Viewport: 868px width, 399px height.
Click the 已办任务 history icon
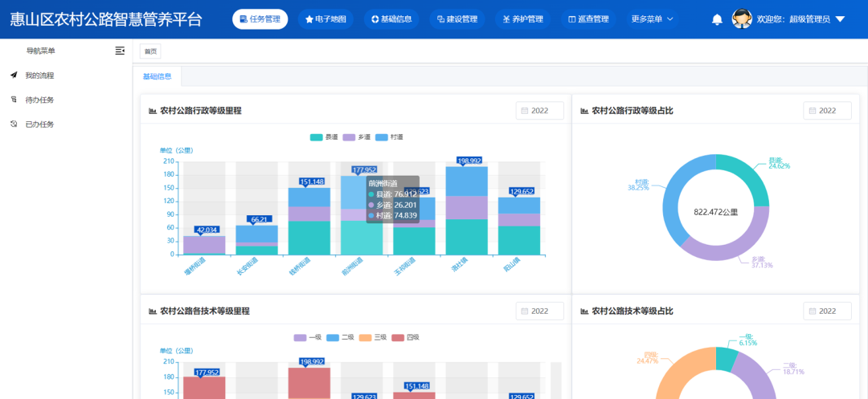(x=14, y=124)
